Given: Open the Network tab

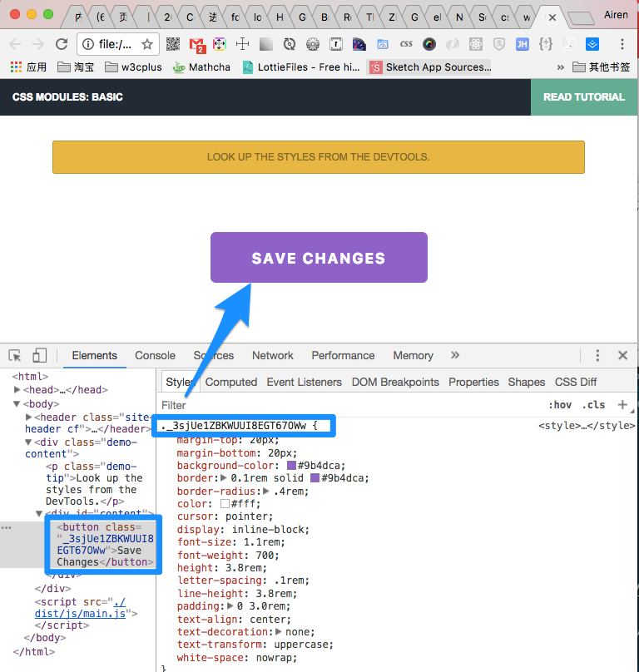Looking at the screenshot, I should (273, 356).
